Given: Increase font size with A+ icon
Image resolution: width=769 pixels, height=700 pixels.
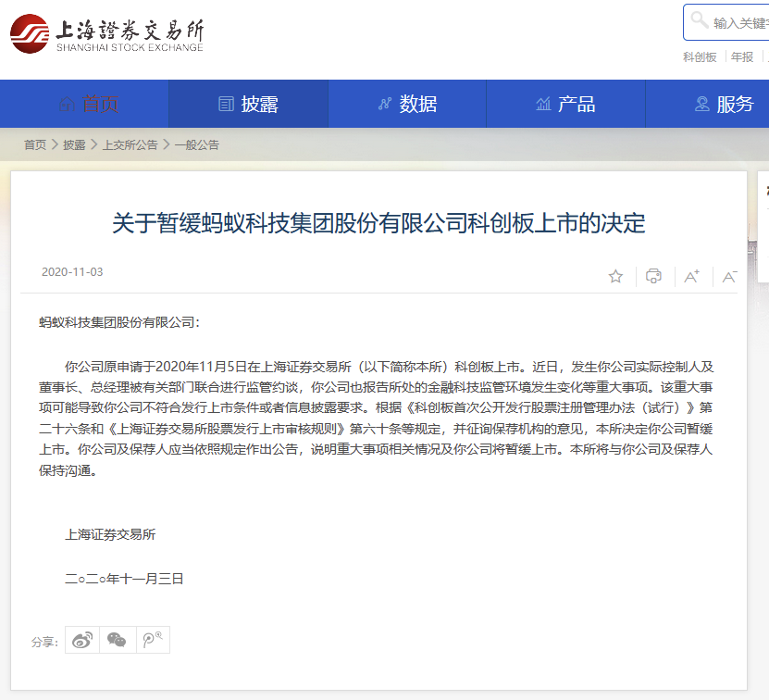Looking at the screenshot, I should (691, 276).
